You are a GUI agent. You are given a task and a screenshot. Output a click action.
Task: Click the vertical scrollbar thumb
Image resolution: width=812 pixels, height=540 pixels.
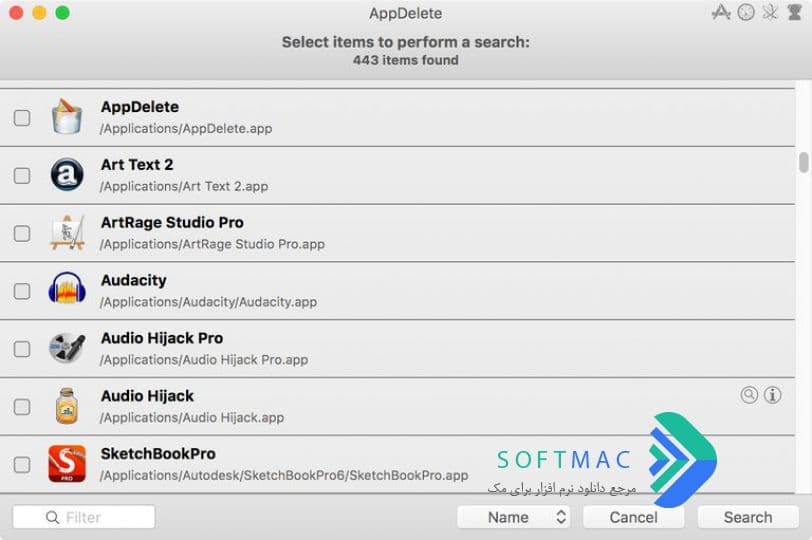click(803, 162)
